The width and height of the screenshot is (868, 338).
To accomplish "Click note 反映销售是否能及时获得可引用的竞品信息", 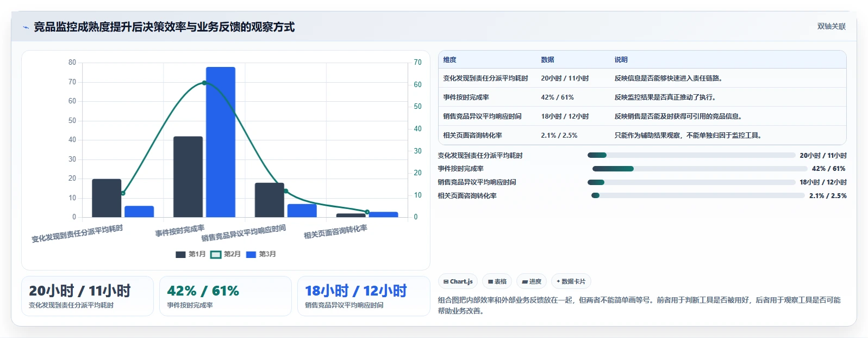I will (678, 116).
